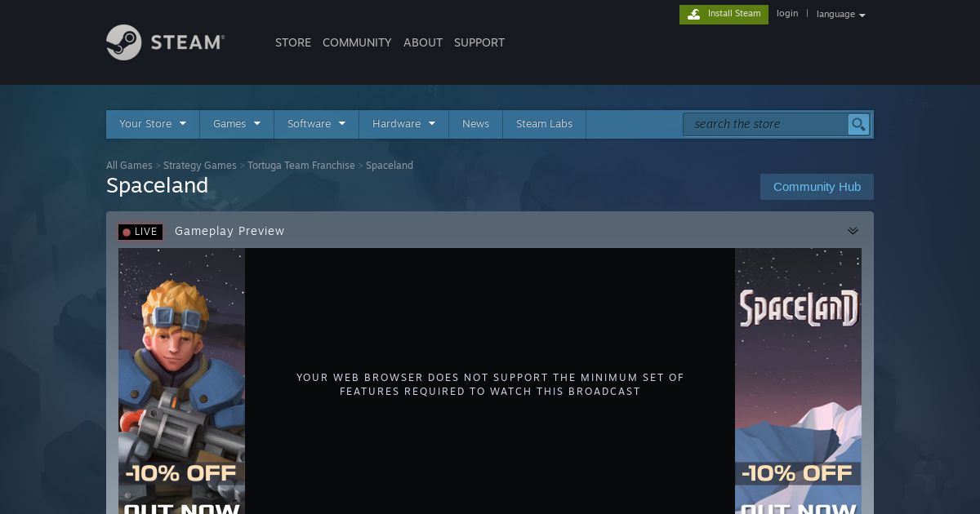Open the Software dropdown menu
This screenshot has width=980, height=514.
(x=316, y=124)
